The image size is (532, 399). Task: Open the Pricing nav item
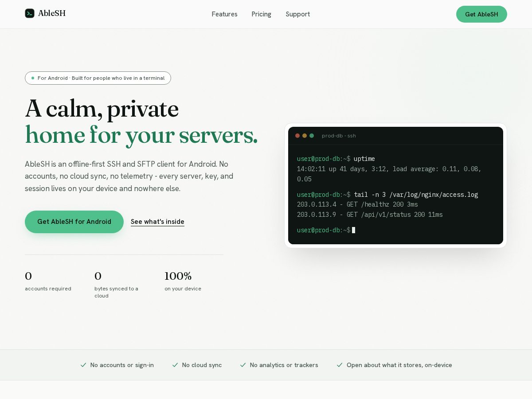(261, 14)
